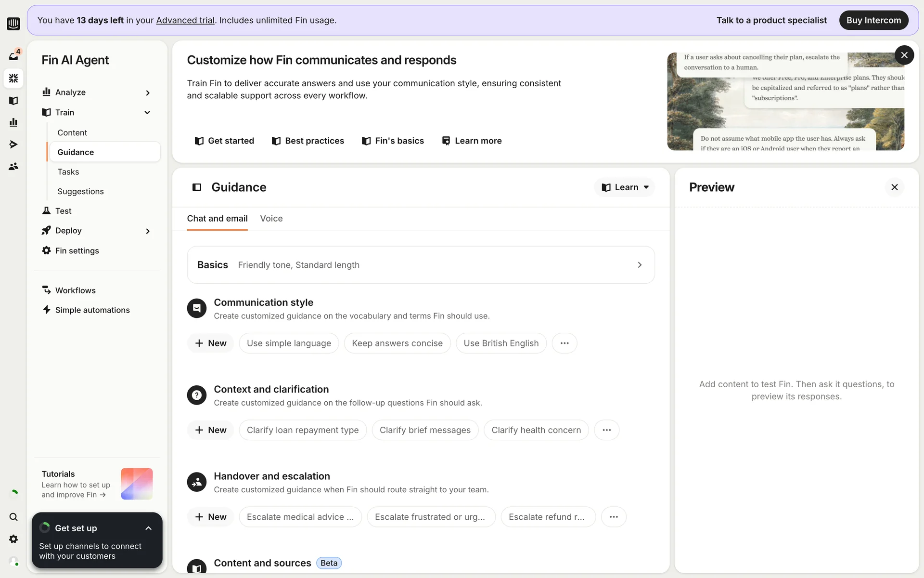Open the Outbound paper plane icon
This screenshot has width=924, height=578.
(x=13, y=144)
